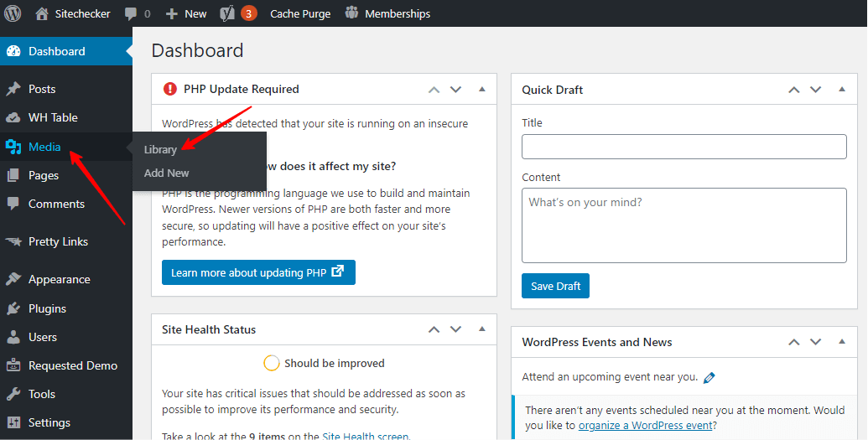The image size is (868, 440).
Task: Open Posts in sidebar
Action: (x=66, y=89)
